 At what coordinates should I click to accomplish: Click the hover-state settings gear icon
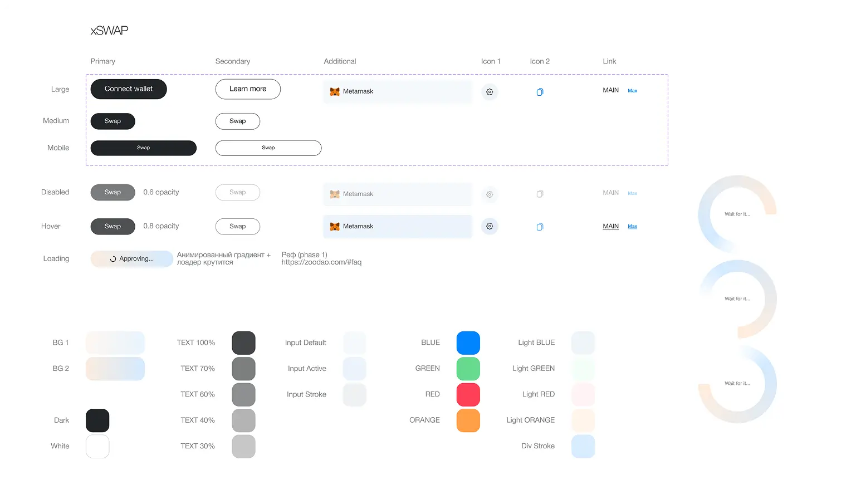tap(490, 226)
